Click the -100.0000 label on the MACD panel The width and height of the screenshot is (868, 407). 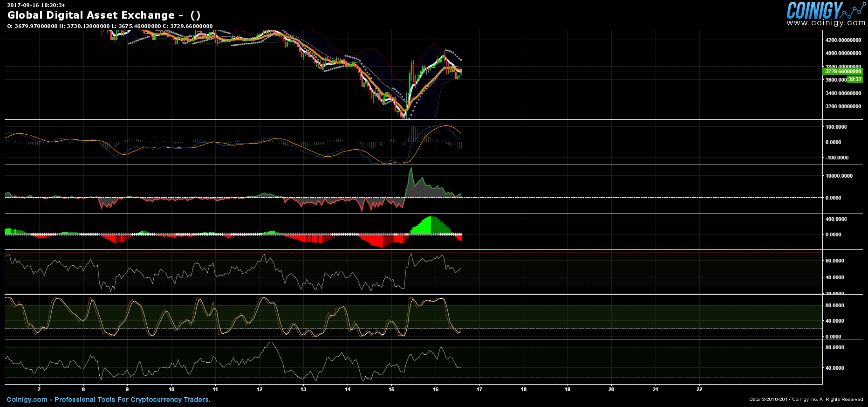pos(836,158)
